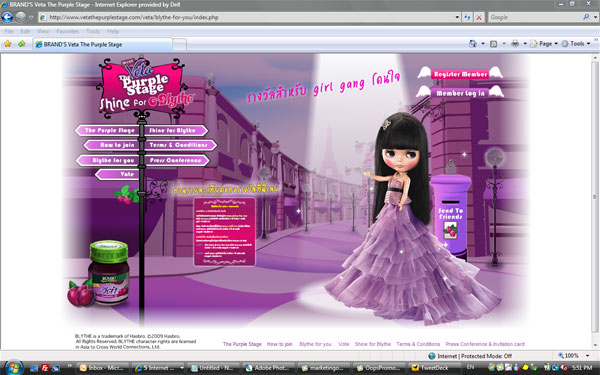Screen dimensions: 600x375
Task: Click the search magnifier icon
Action: (586, 17)
